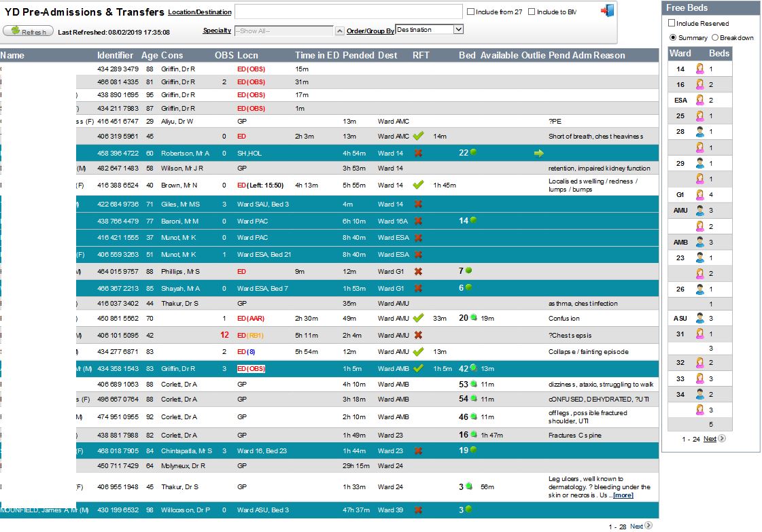Image resolution: width=762 pixels, height=532 pixels.
Task: Click male bed icon for AMU
Action: (699, 211)
